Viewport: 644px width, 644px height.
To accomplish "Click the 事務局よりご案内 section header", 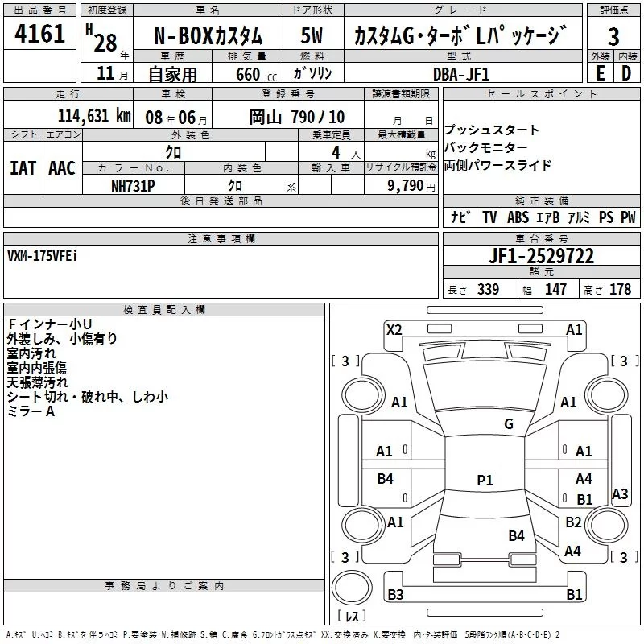I will [164, 586].
